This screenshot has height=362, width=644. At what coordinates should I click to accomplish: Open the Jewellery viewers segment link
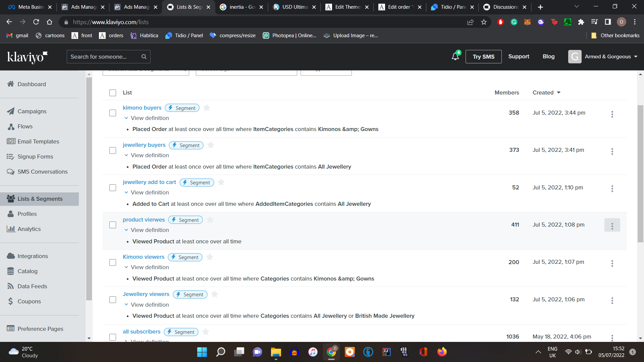[x=146, y=294]
